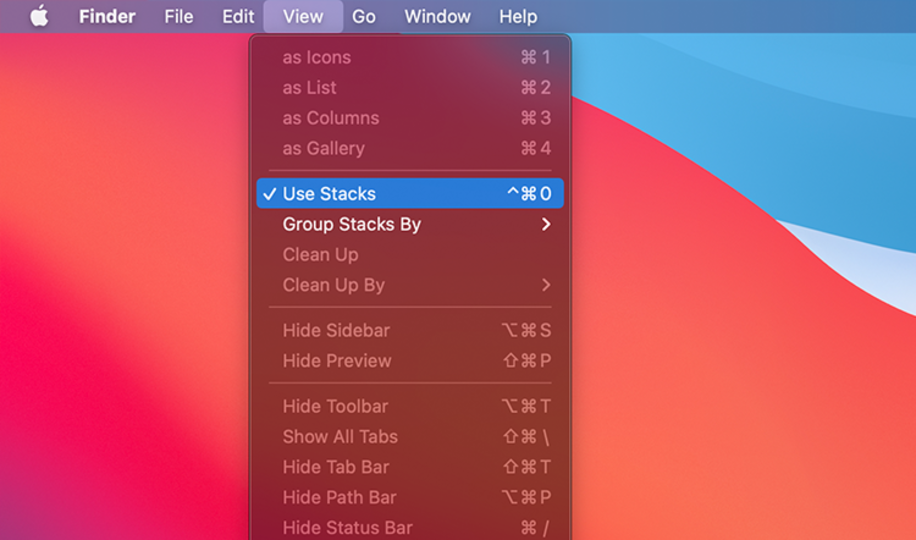Open the Go menu
This screenshot has height=540, width=916.
pyautogui.click(x=363, y=16)
